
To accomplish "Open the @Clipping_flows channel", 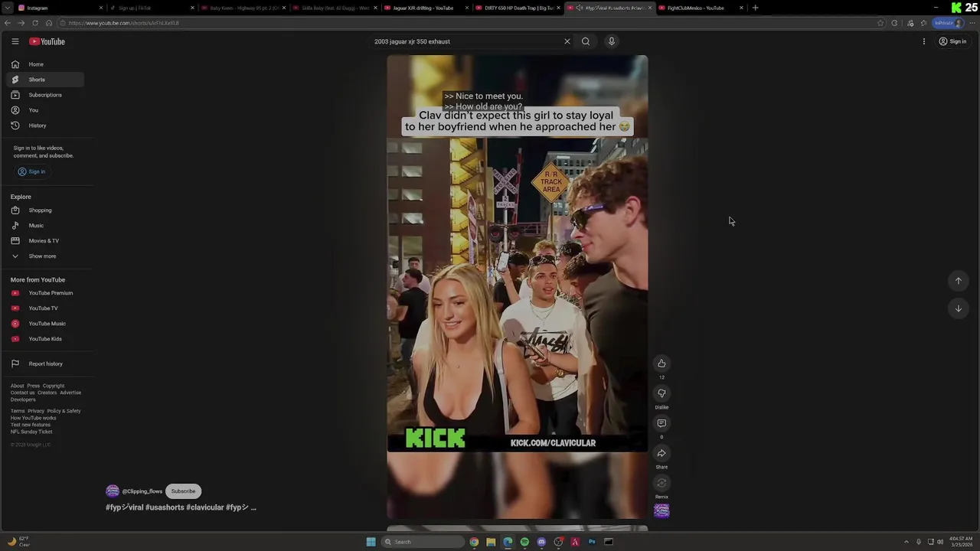I will [142, 491].
